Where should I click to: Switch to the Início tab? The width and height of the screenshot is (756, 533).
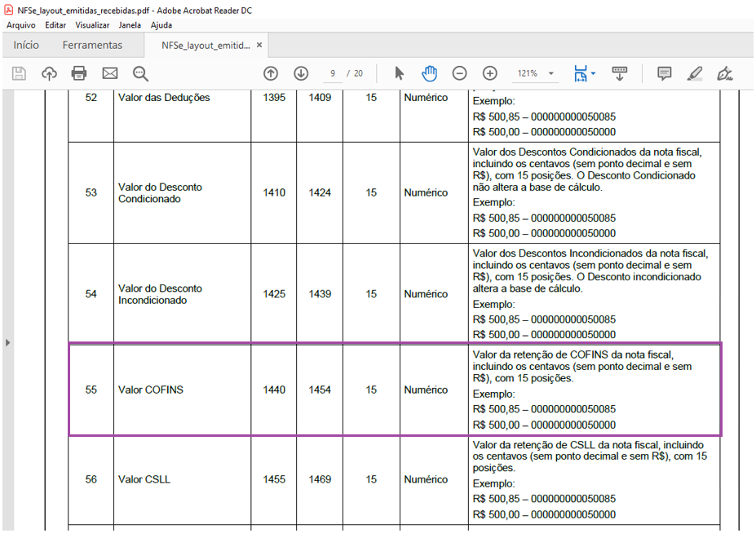(x=26, y=46)
